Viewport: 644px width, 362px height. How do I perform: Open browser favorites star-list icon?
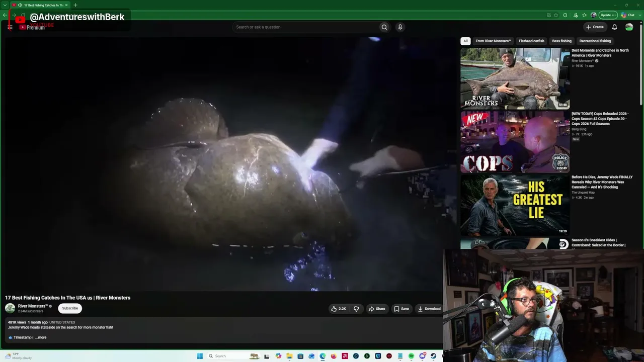point(584,15)
